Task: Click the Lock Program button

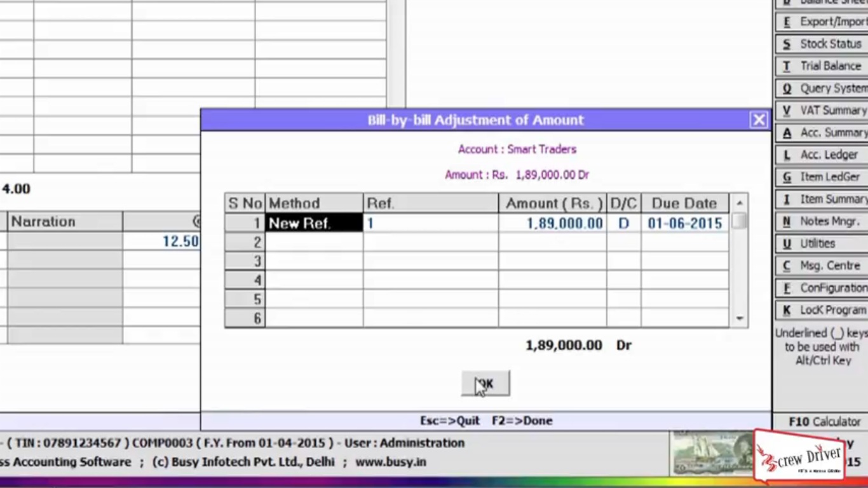Action: point(822,311)
